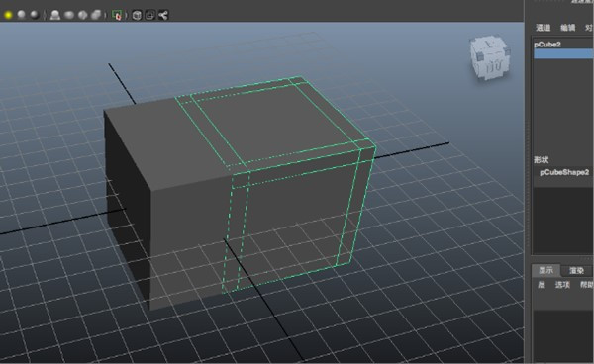Click the faceted sphere icon
The image size is (594, 364).
pos(82,15)
